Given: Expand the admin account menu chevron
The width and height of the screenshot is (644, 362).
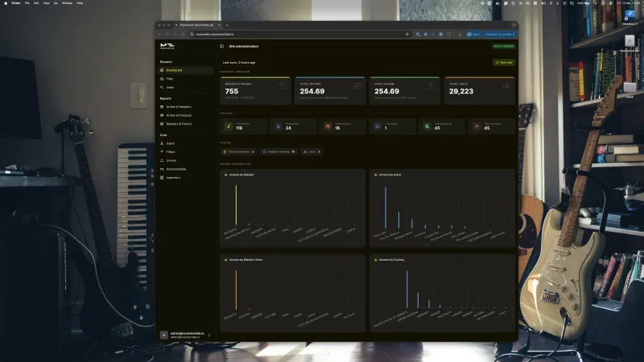Looking at the screenshot, I should 209,335.
